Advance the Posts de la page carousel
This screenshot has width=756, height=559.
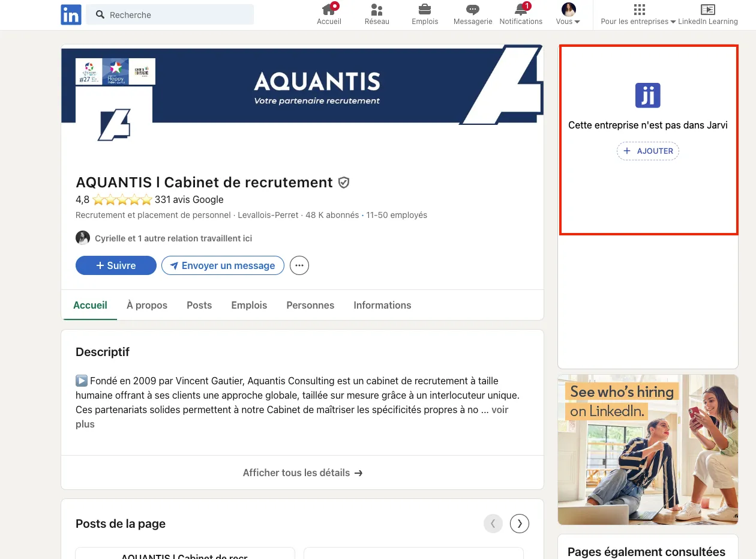pyautogui.click(x=519, y=523)
